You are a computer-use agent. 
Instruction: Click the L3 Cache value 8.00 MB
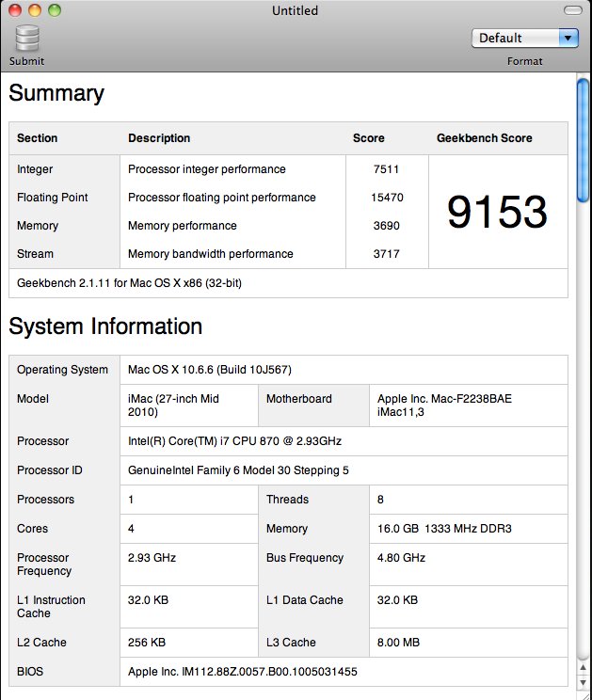(x=398, y=643)
